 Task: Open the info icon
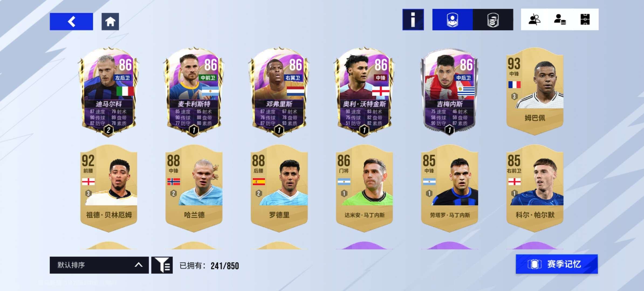coord(413,20)
